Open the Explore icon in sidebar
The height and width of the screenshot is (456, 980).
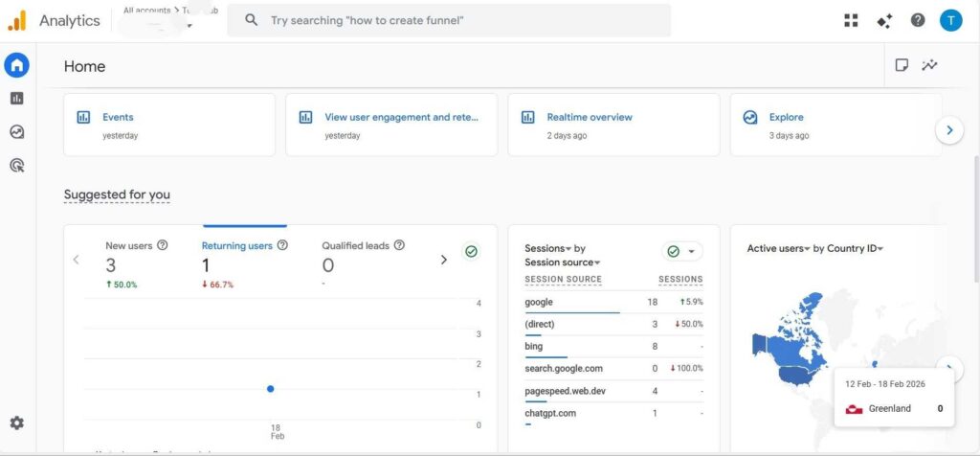pyautogui.click(x=17, y=132)
